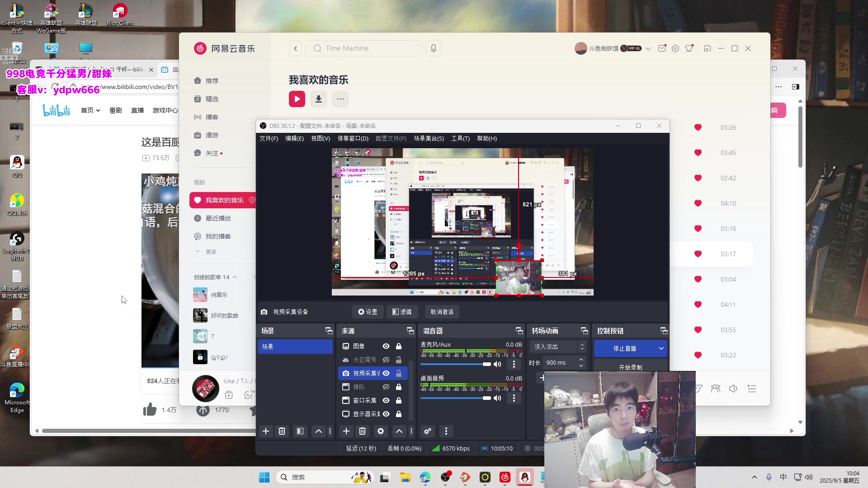868x488 pixels.
Task: Add a new source in Sources panel
Action: 346,431
